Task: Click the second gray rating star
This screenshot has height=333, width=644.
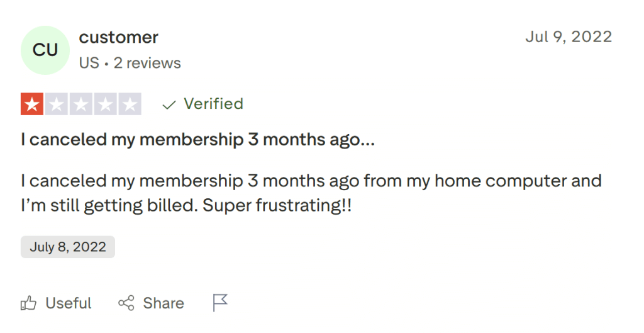Action: [57, 104]
